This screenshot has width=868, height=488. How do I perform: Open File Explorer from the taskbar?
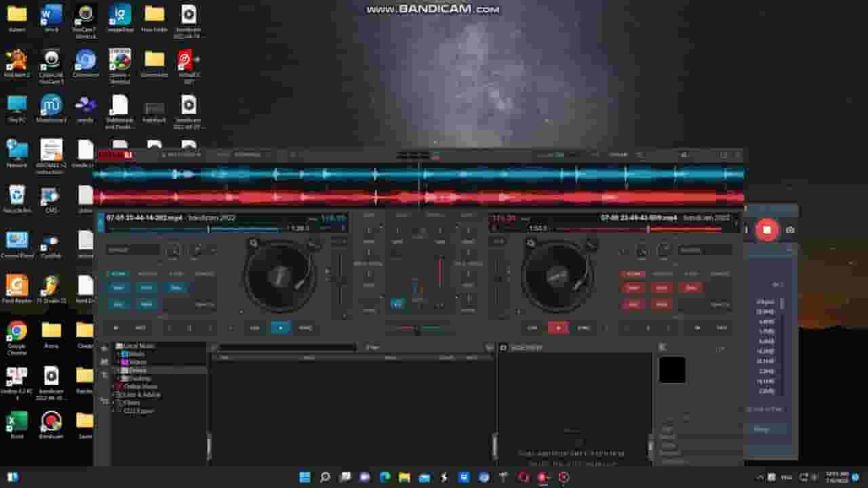coord(404,477)
